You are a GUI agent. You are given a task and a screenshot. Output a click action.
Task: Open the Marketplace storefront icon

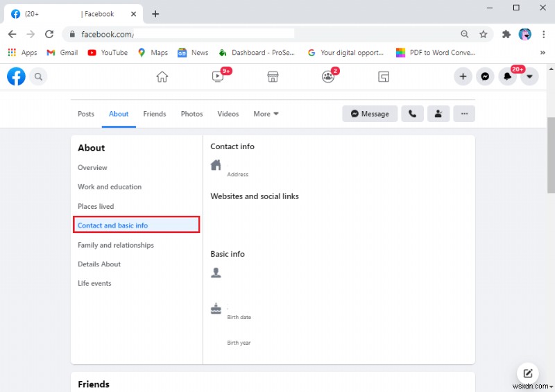(x=273, y=76)
